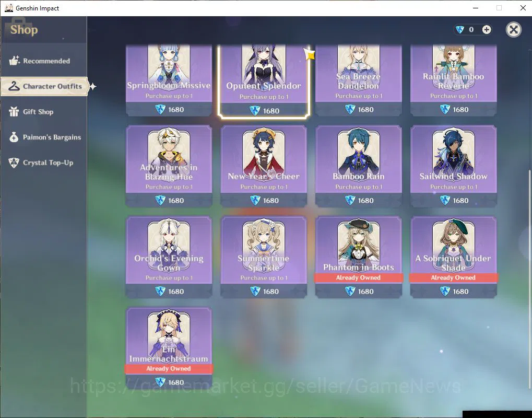The width and height of the screenshot is (532, 418).
Task: Click A Sobriquet Under Shade 1680 price
Action: [454, 292]
